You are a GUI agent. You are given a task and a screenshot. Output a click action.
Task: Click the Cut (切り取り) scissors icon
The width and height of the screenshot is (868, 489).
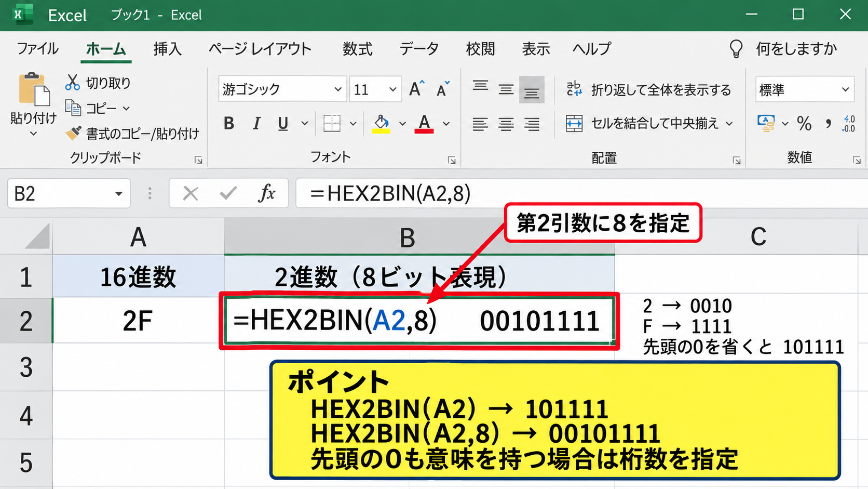[x=73, y=83]
